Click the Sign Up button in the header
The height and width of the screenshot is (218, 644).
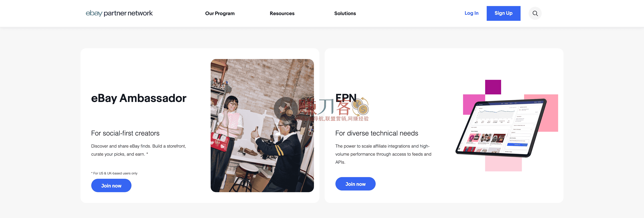click(503, 13)
